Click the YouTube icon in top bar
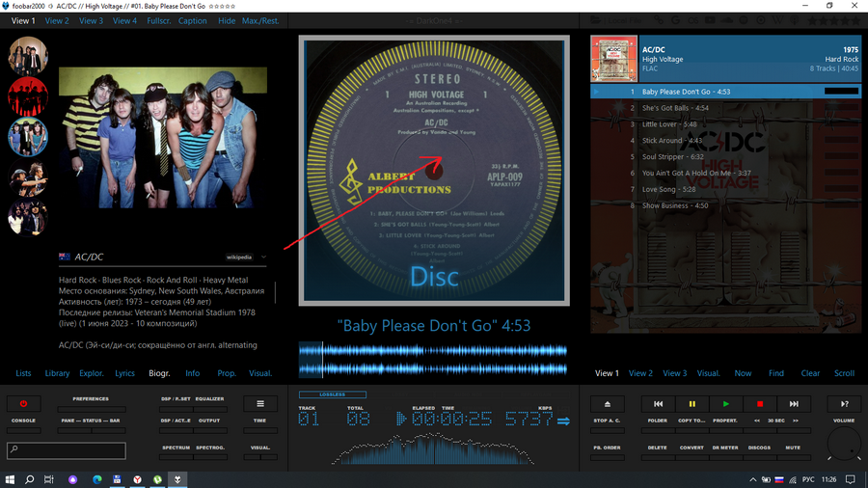 [710, 20]
